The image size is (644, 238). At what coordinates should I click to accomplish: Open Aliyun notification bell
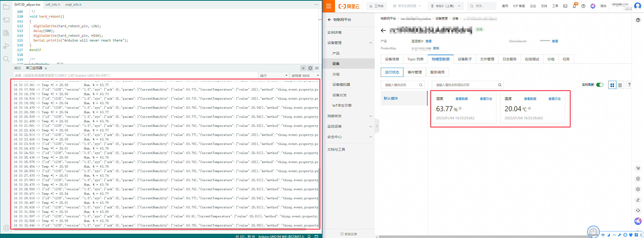pos(574,6)
